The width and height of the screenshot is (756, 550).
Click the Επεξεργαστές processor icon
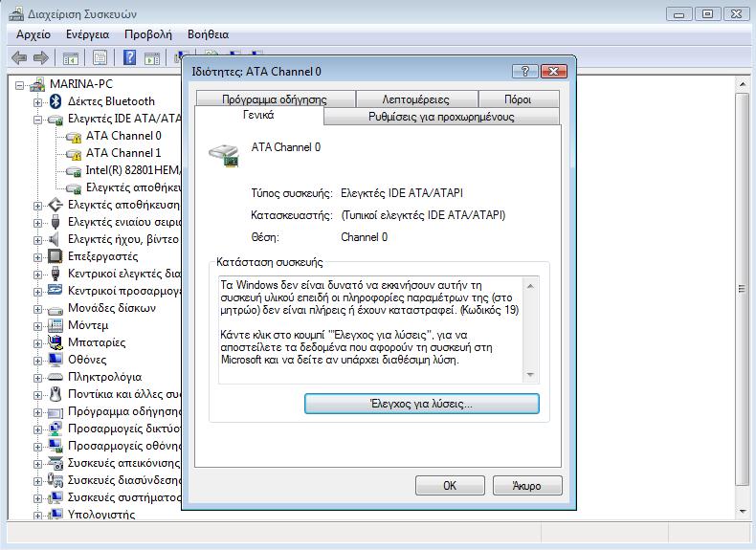click(x=56, y=256)
